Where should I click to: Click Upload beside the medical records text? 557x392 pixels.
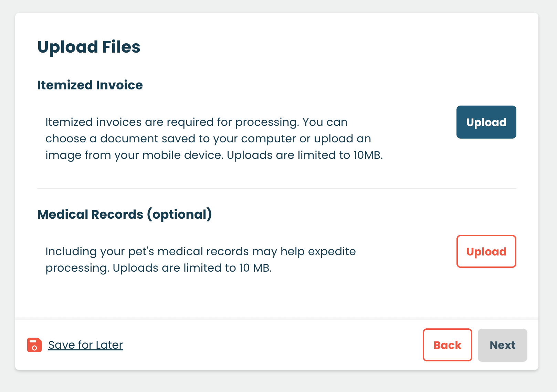point(486,251)
